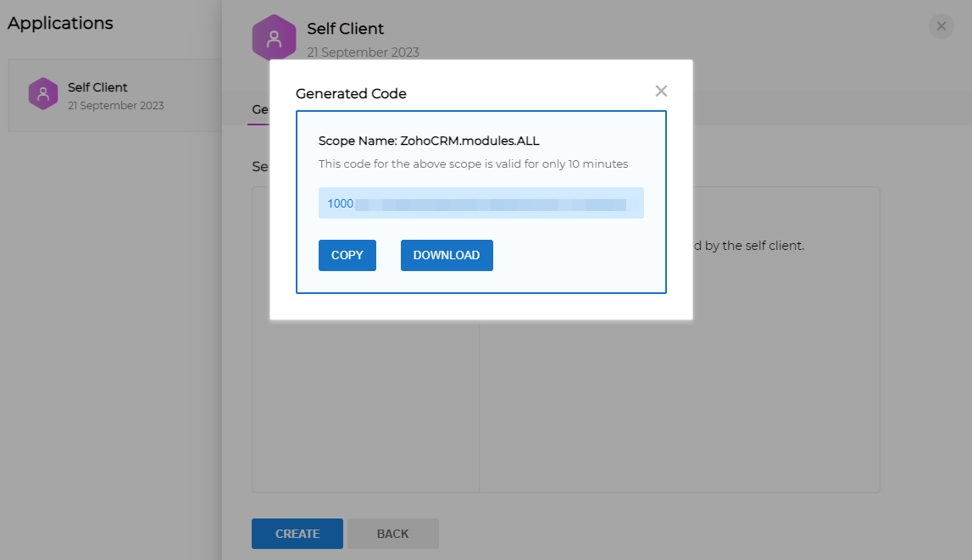Click the Generated Code dialog title
This screenshot has height=560, width=972.
point(351,93)
